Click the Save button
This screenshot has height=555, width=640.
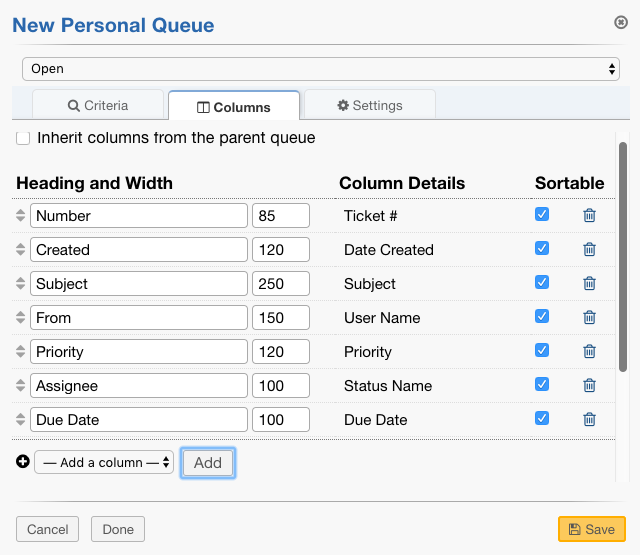tap(592, 529)
